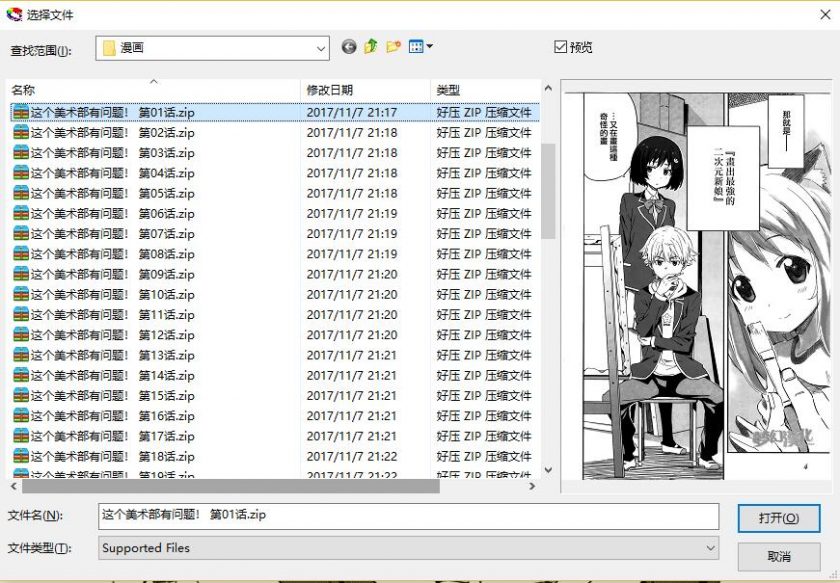Select zip icon for 第03话.zip
The height and width of the screenshot is (583, 840).
21,153
